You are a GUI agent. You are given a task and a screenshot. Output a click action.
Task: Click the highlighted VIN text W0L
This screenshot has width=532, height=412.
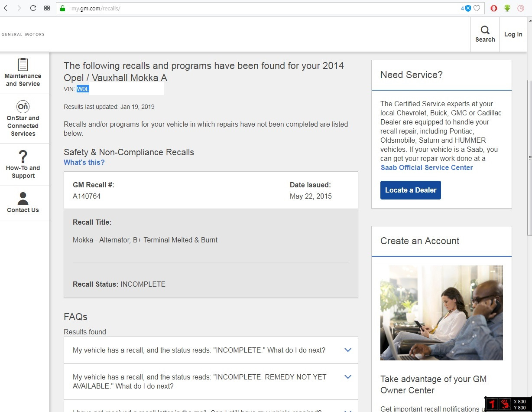pyautogui.click(x=83, y=89)
